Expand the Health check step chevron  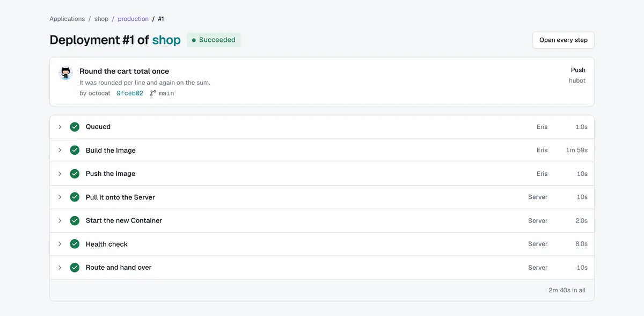coord(60,244)
